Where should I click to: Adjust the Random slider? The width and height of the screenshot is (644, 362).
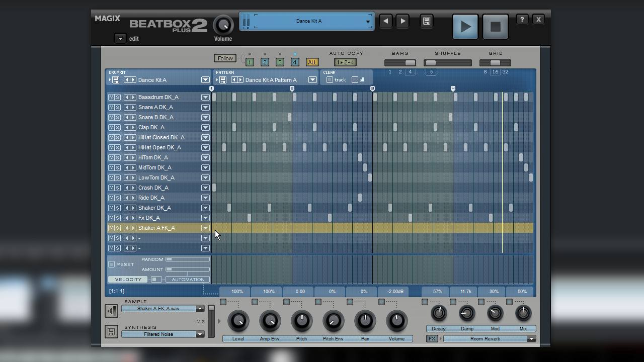point(188,259)
